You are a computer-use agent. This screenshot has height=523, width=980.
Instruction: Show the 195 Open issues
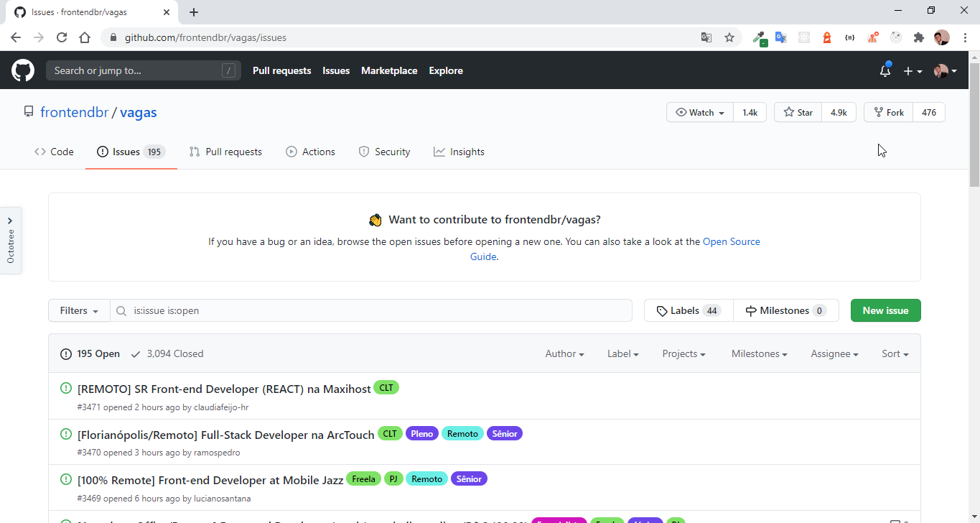pos(90,353)
